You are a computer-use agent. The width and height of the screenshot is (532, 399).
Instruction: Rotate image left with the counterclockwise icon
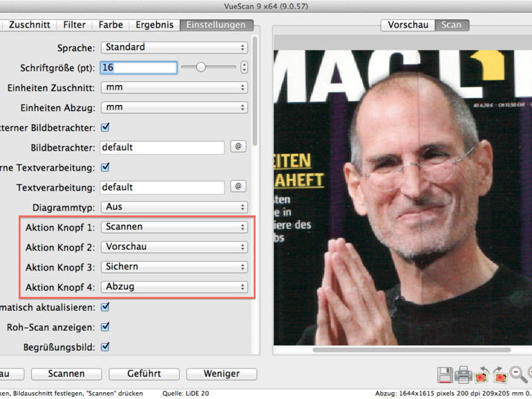pyautogui.click(x=482, y=375)
